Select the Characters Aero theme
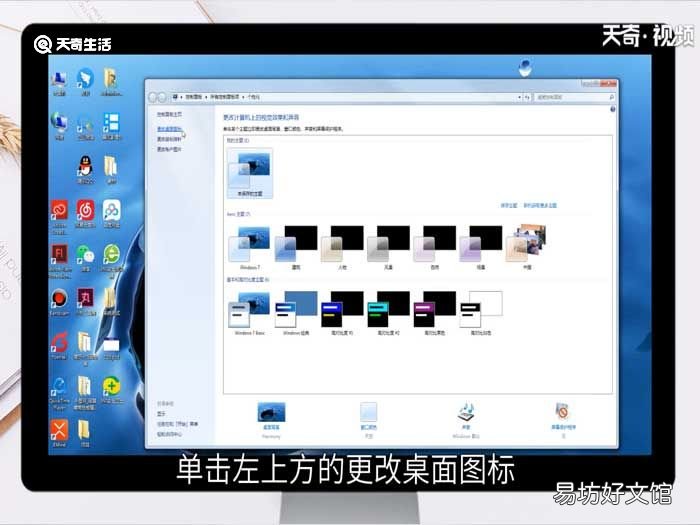 pyautogui.click(x=342, y=248)
